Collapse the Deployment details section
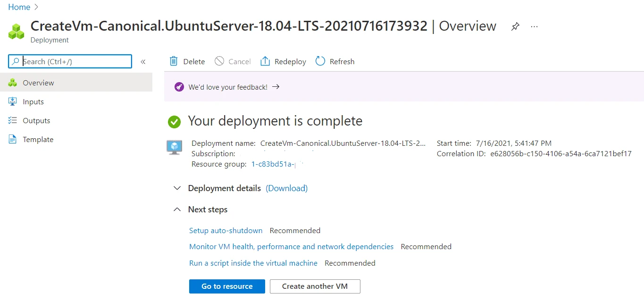The image size is (644, 302). 177,188
